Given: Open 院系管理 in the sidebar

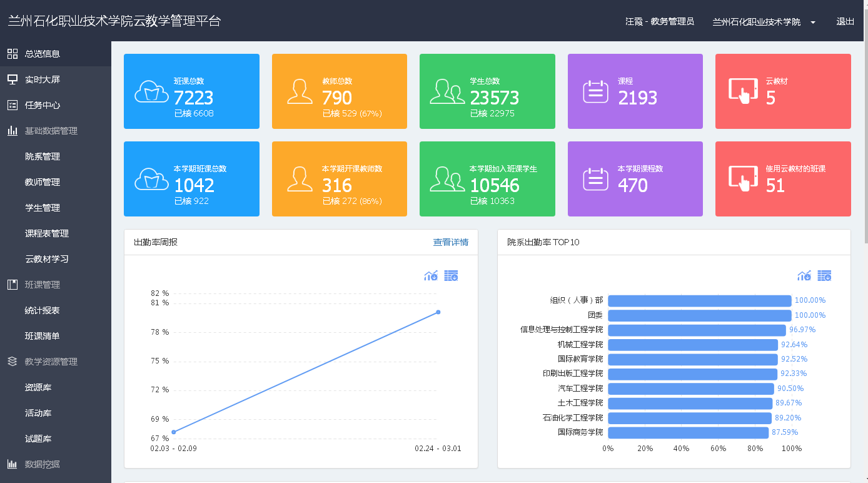Looking at the screenshot, I should pos(43,156).
